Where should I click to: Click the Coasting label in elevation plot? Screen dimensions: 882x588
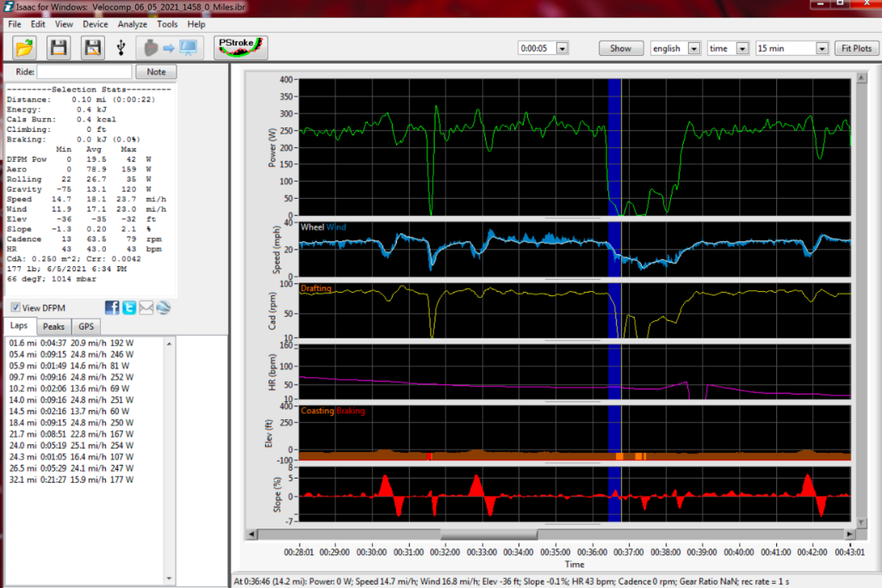click(317, 411)
